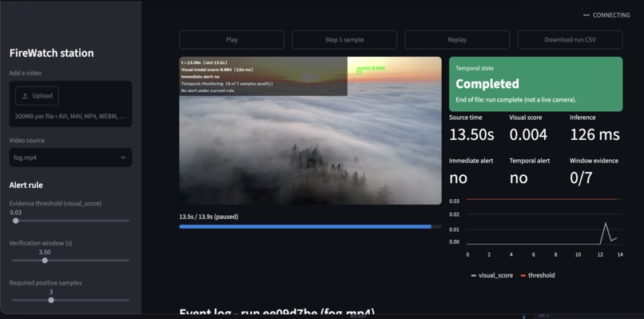Click the 200MB per file format hint text
Image resolution: width=644 pixels, height=319 pixels.
(x=70, y=117)
